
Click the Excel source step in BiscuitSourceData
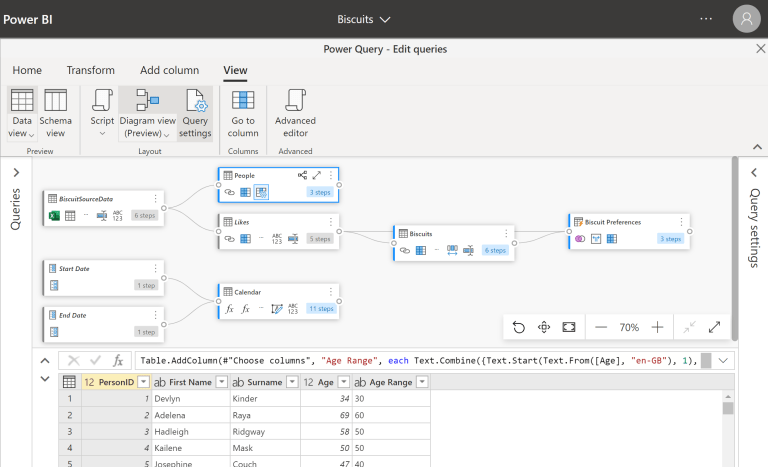coord(54,215)
